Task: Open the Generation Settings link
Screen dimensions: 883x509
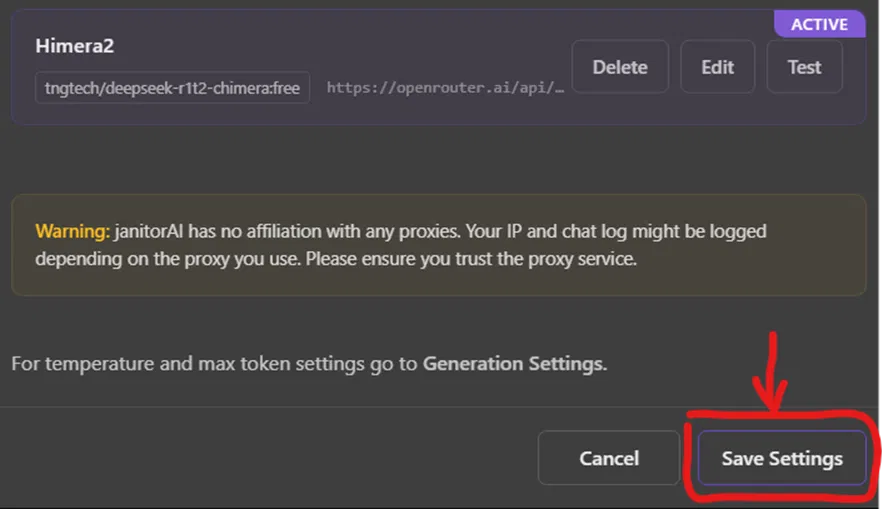Action: (514, 363)
